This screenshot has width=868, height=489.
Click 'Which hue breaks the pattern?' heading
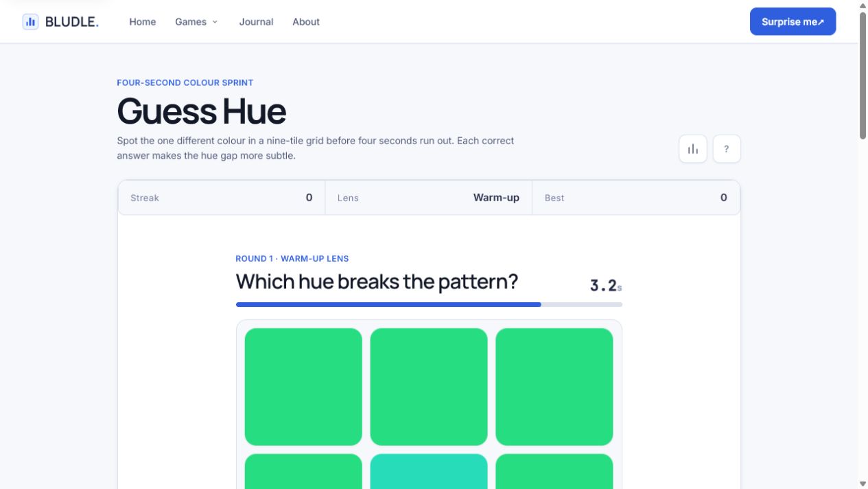pos(377,282)
